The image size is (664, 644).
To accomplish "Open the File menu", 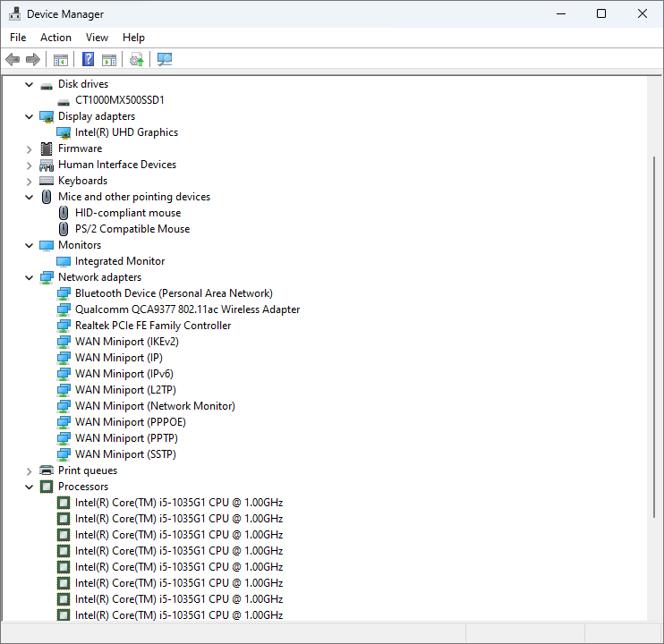I will [18, 38].
